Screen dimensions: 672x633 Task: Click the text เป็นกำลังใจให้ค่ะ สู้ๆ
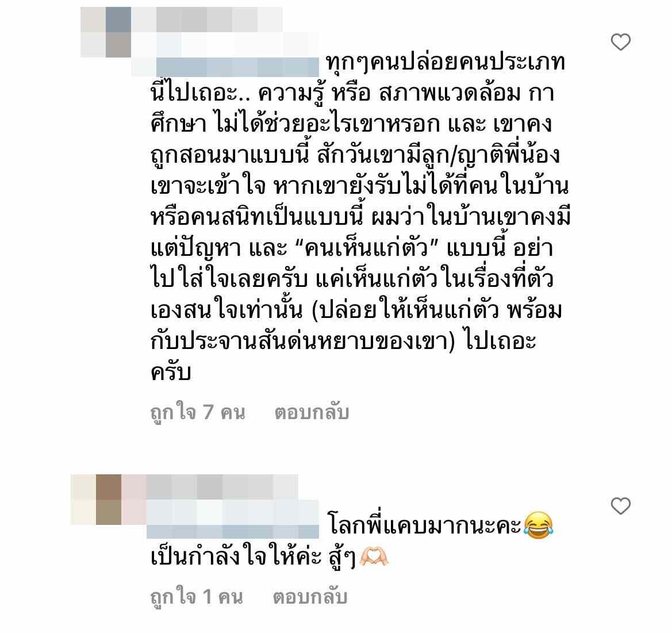[253, 557]
